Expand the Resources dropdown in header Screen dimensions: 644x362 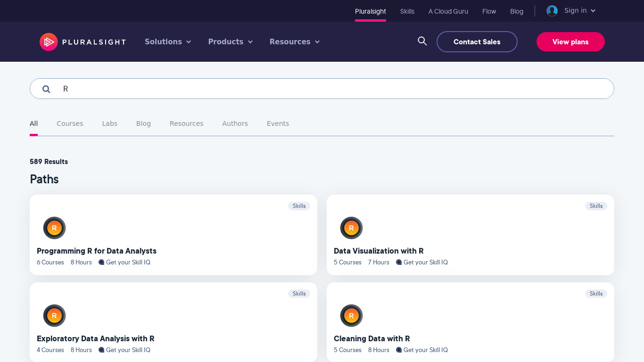pyautogui.click(x=295, y=42)
